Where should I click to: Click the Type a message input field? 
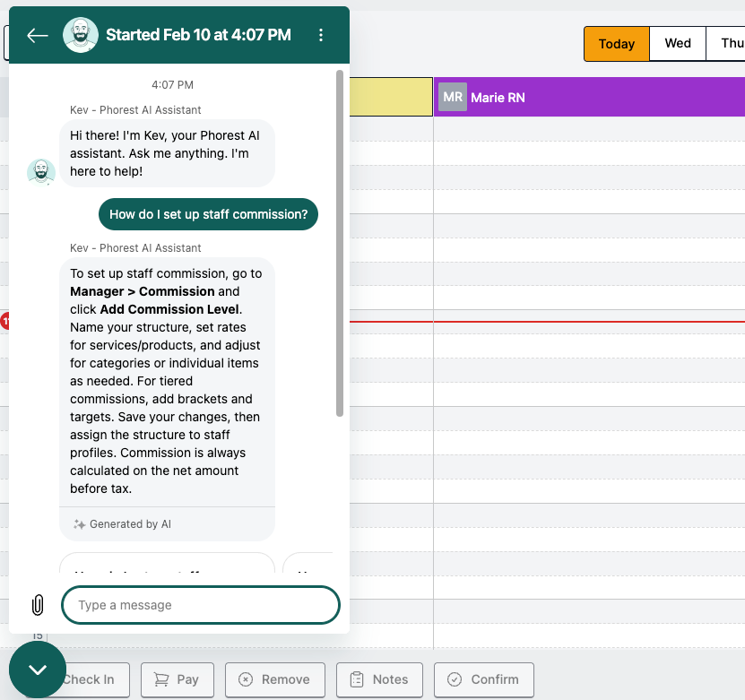pos(201,605)
